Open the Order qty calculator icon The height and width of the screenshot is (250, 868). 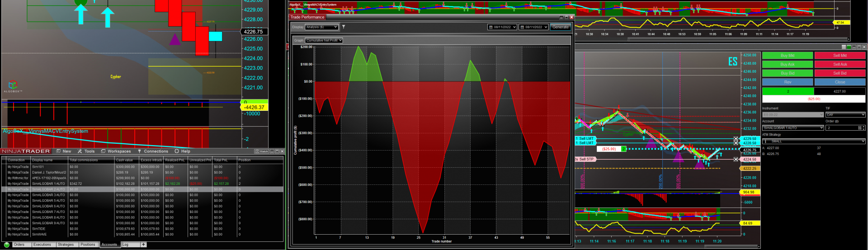click(859, 128)
